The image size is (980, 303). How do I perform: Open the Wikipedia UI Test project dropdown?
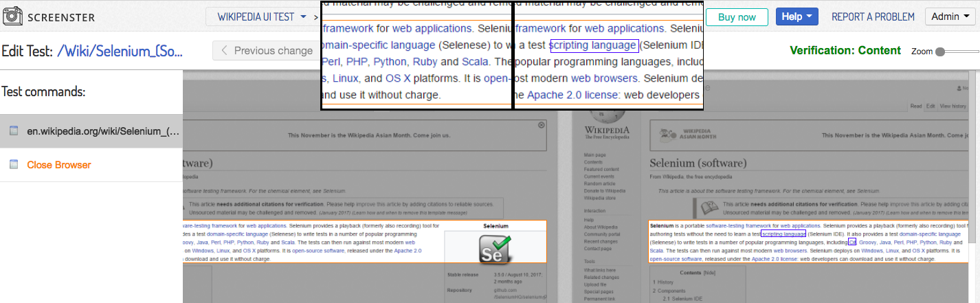pyautogui.click(x=262, y=17)
